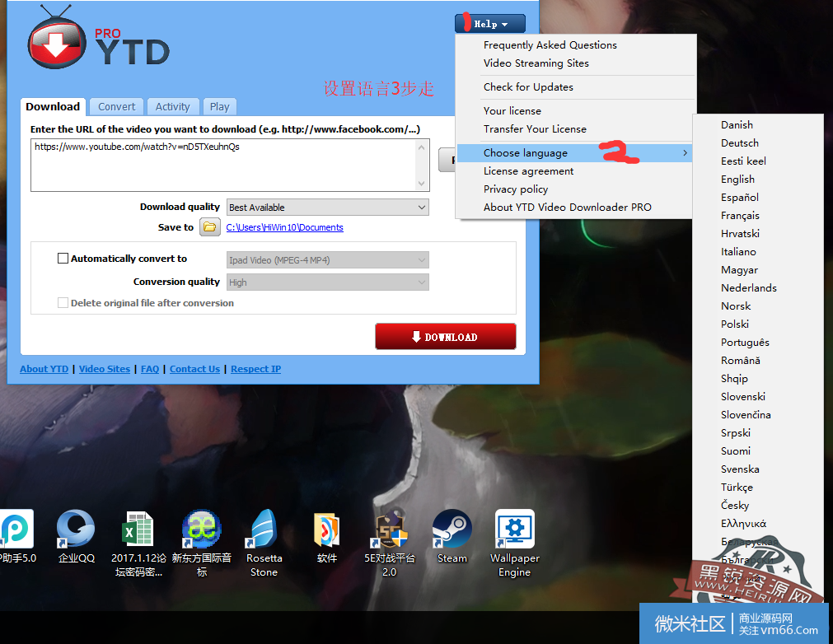Select Français language
This screenshot has height=644, width=833.
(740, 216)
